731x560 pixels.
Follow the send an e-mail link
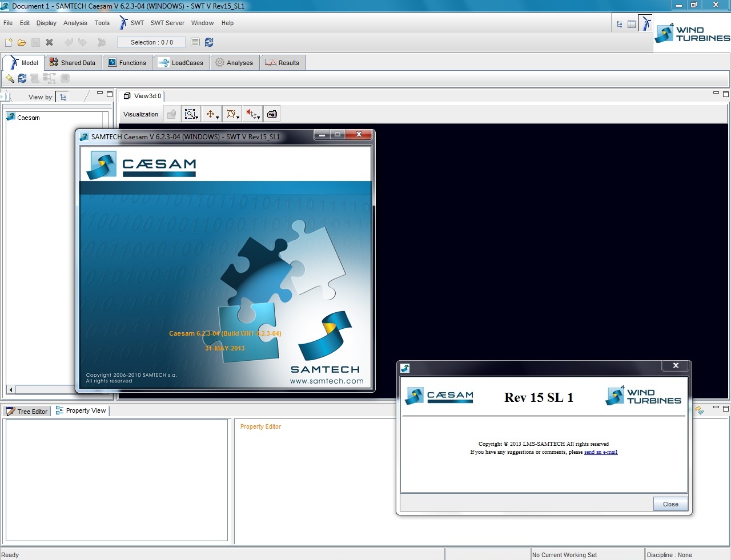601,452
